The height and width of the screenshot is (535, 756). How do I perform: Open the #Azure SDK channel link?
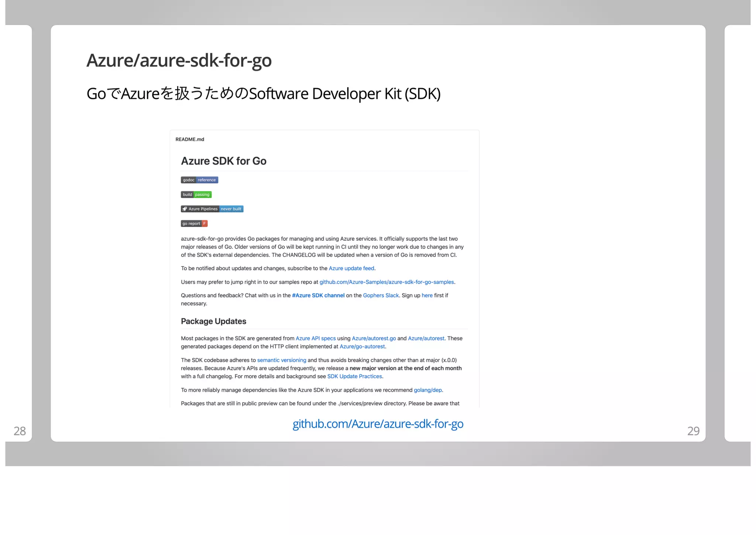click(x=318, y=295)
